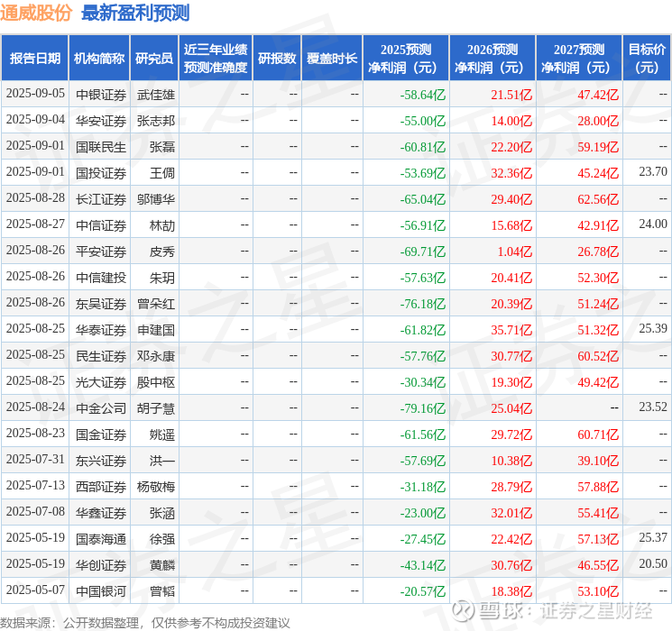Click institution 国投证券
Image resolution: width=672 pixels, height=631 pixels.
101,173
